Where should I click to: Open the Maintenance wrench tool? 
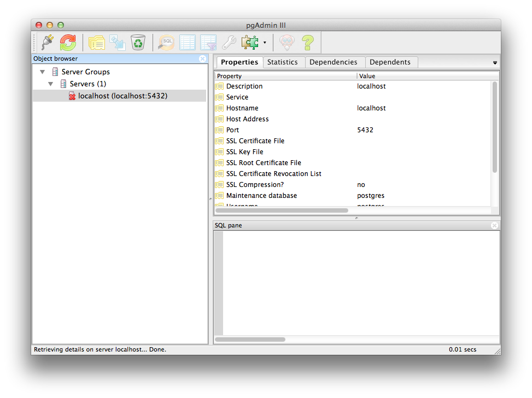pos(229,42)
